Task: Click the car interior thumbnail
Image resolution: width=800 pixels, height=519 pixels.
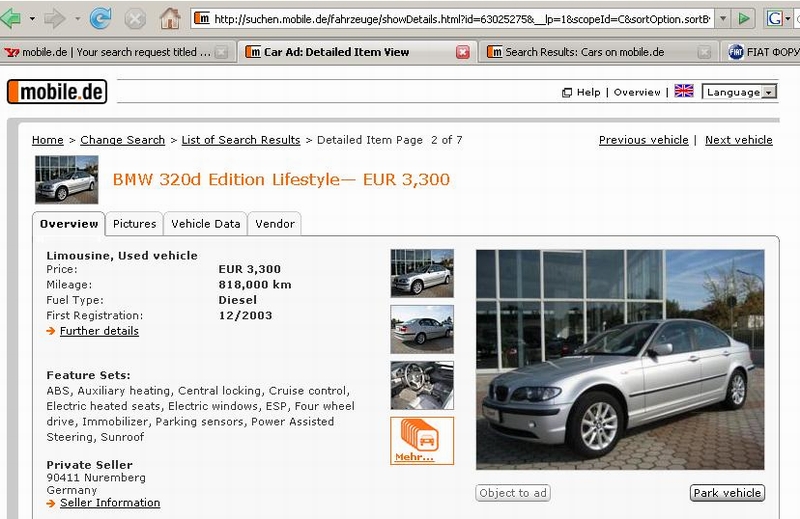Action: [x=422, y=385]
